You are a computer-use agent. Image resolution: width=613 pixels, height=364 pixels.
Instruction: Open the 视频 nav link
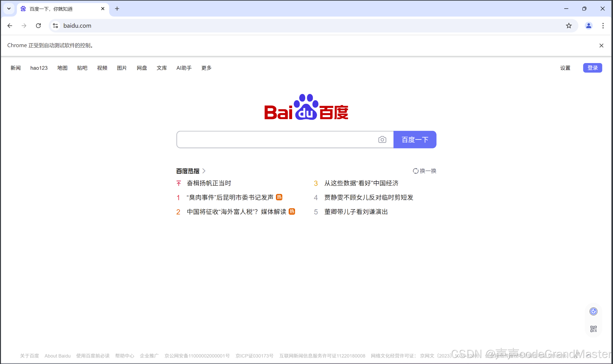point(102,68)
